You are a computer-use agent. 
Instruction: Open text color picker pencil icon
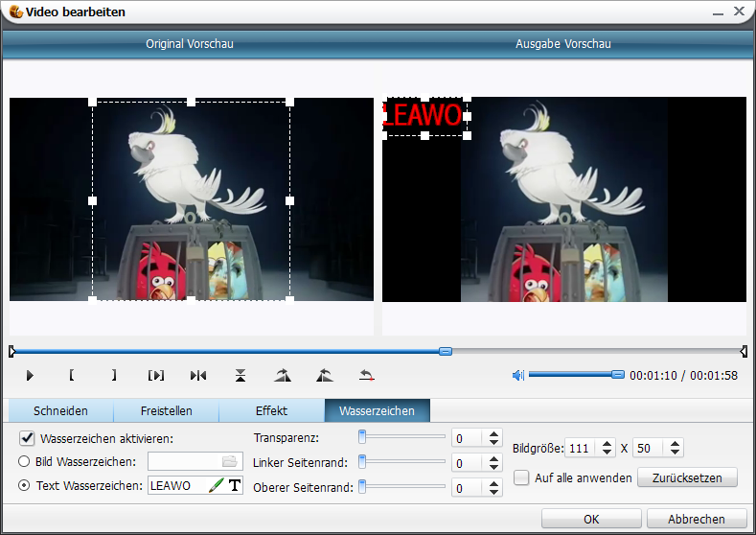point(216,486)
